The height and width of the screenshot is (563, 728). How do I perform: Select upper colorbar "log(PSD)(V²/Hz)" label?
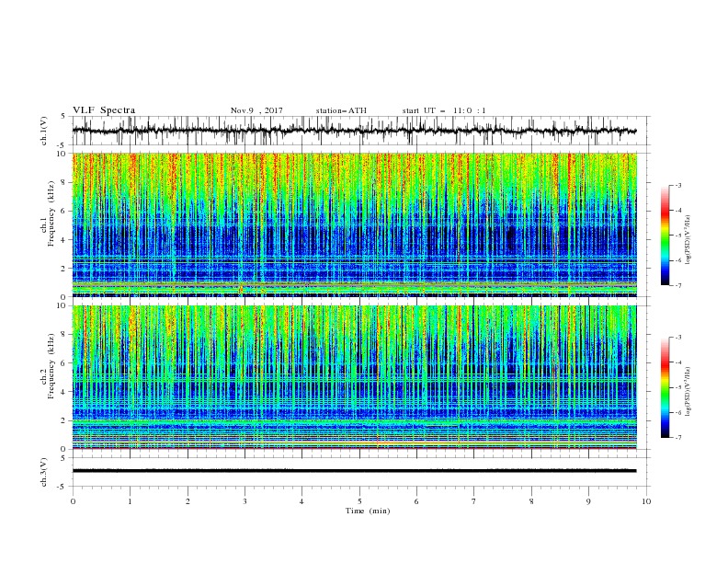688,240
